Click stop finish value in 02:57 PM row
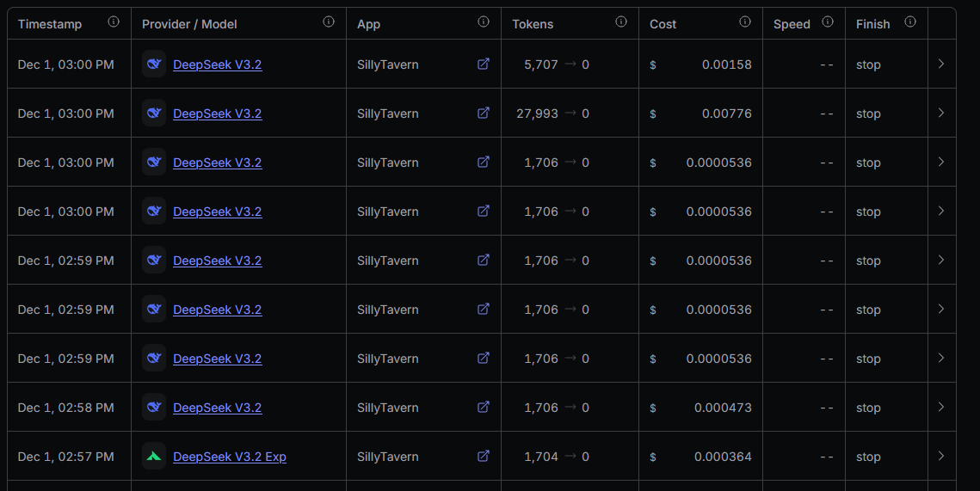This screenshot has width=980, height=491. pos(868,457)
